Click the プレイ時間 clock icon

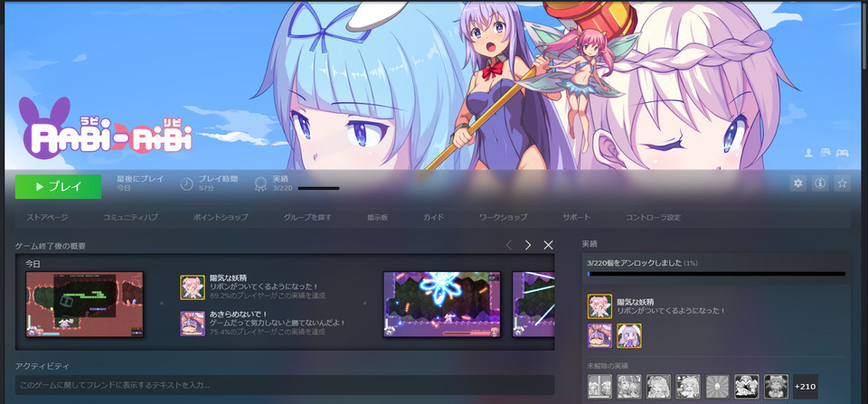tap(187, 184)
